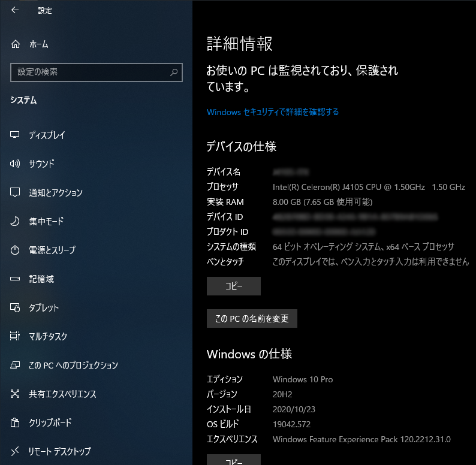Screen dimensions: 476x465
Task: Click the システム sidebar section heading
Action: pos(23,100)
